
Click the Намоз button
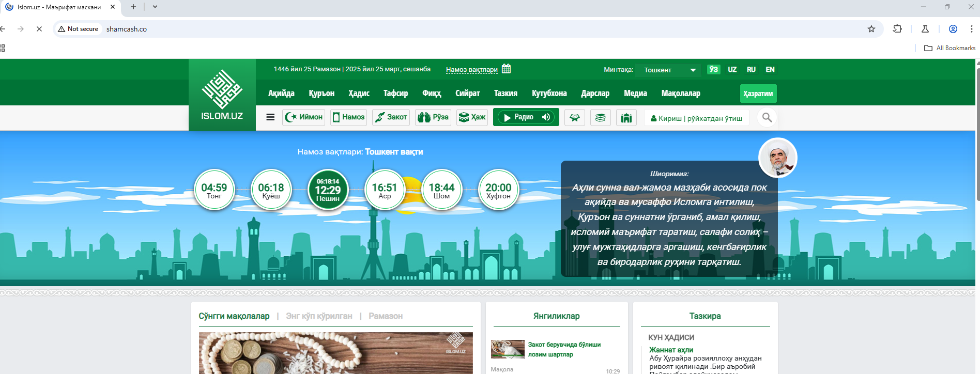point(348,117)
